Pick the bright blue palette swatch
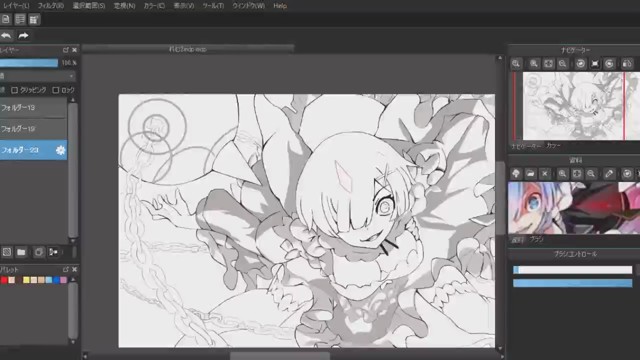Viewport: 640px width, 360px height. (x=56, y=280)
